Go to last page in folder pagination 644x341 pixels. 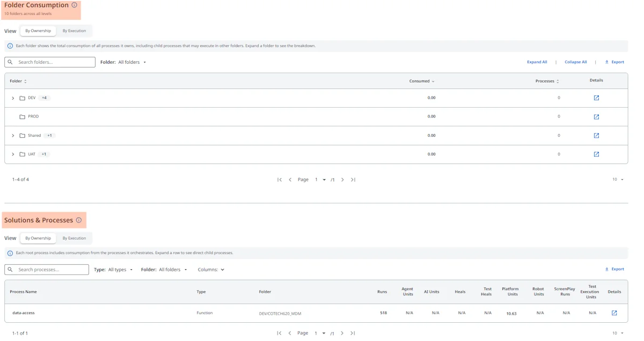point(353,180)
